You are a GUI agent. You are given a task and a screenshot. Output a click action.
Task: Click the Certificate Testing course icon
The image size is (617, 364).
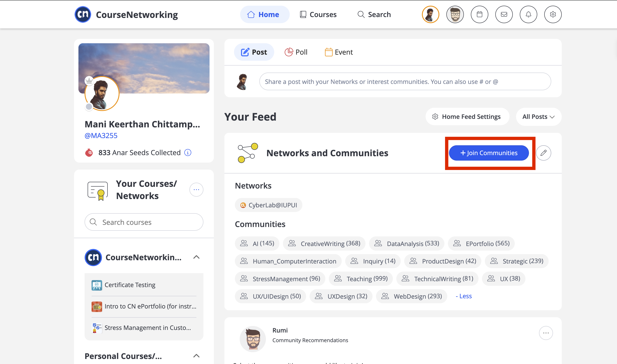(97, 285)
